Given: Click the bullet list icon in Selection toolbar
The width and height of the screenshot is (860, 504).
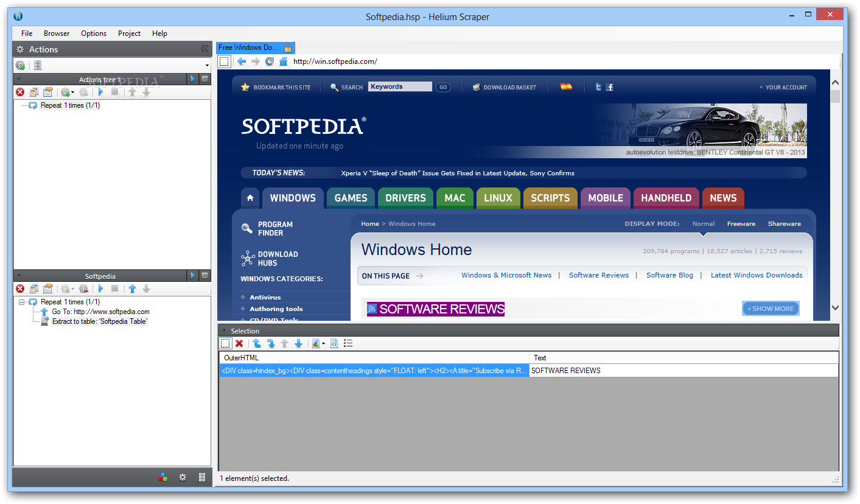Looking at the screenshot, I should click(x=348, y=343).
